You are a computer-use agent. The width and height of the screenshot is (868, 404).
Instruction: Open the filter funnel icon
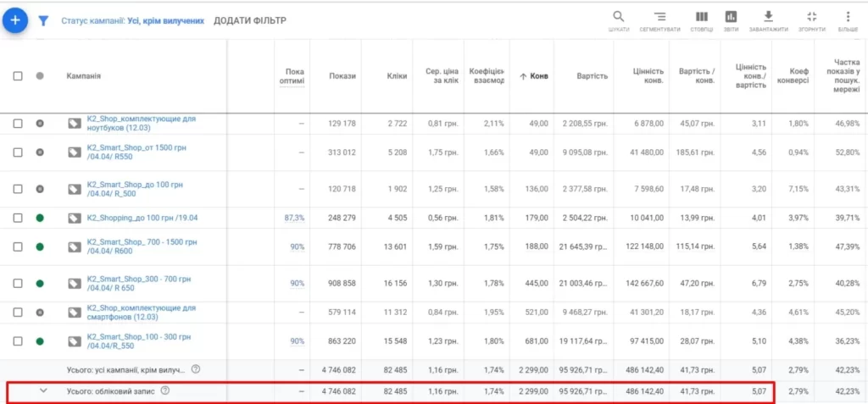point(43,21)
